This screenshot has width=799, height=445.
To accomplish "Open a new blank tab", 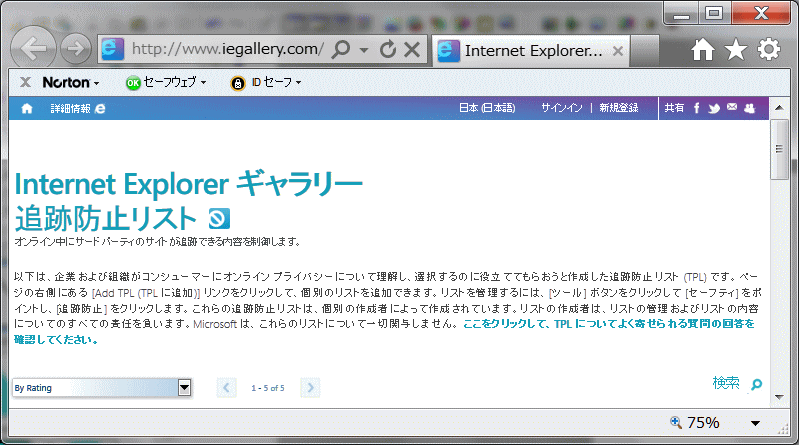I will click(645, 50).
